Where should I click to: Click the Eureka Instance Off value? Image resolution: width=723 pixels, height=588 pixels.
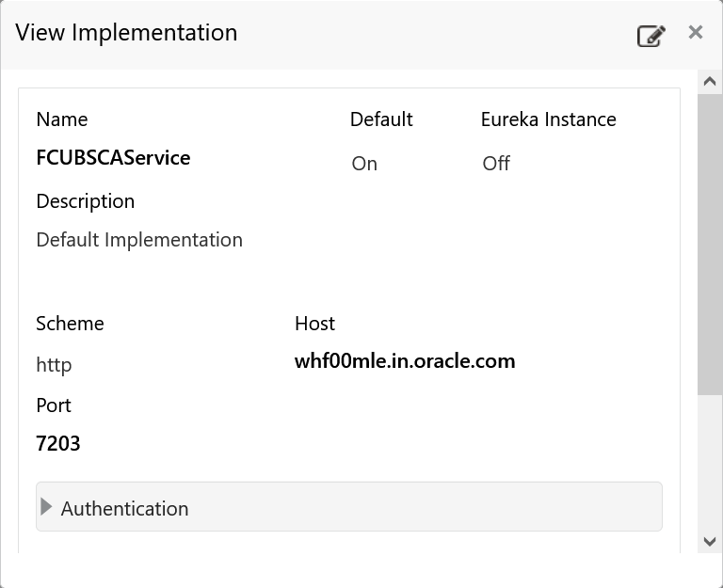(496, 164)
